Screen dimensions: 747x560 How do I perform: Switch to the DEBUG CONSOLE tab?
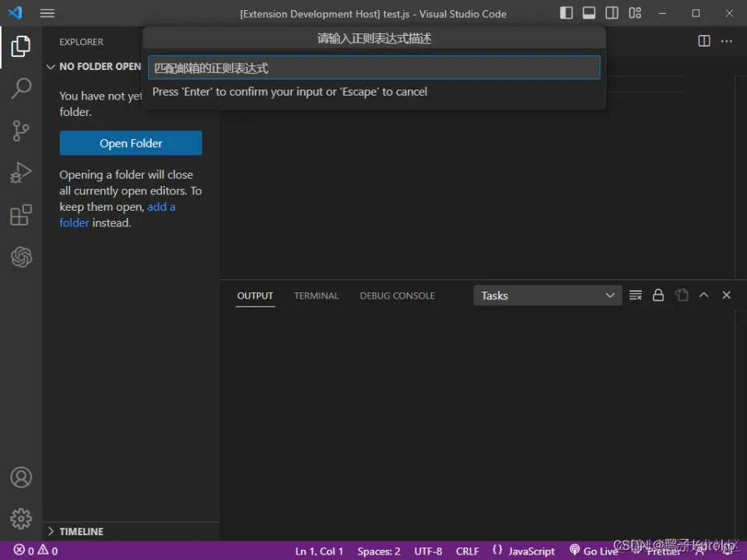(x=398, y=296)
